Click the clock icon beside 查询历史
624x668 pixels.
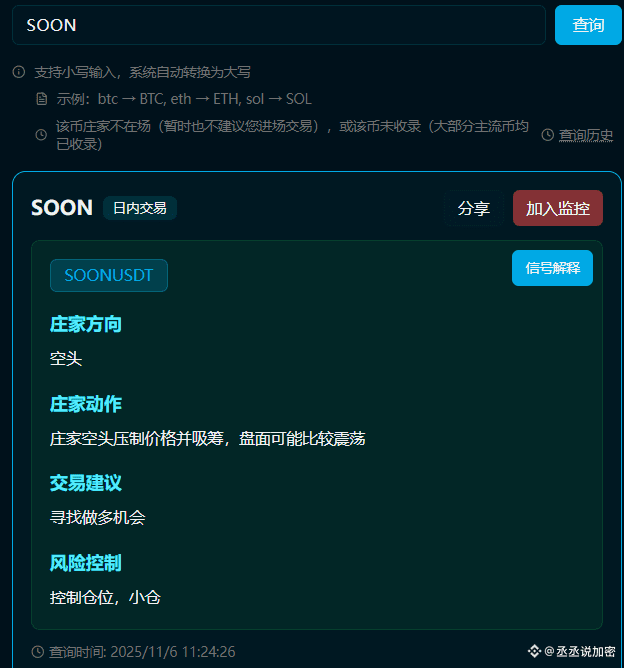tap(548, 135)
